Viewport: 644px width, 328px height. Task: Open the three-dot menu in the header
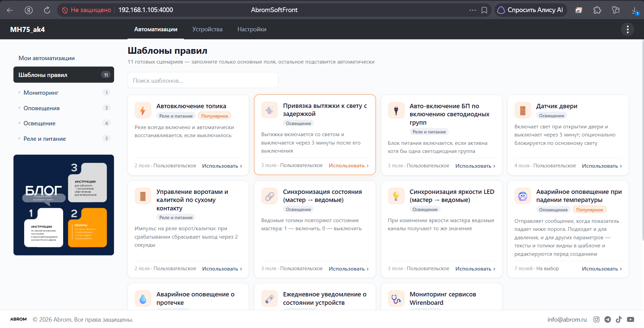tap(628, 29)
